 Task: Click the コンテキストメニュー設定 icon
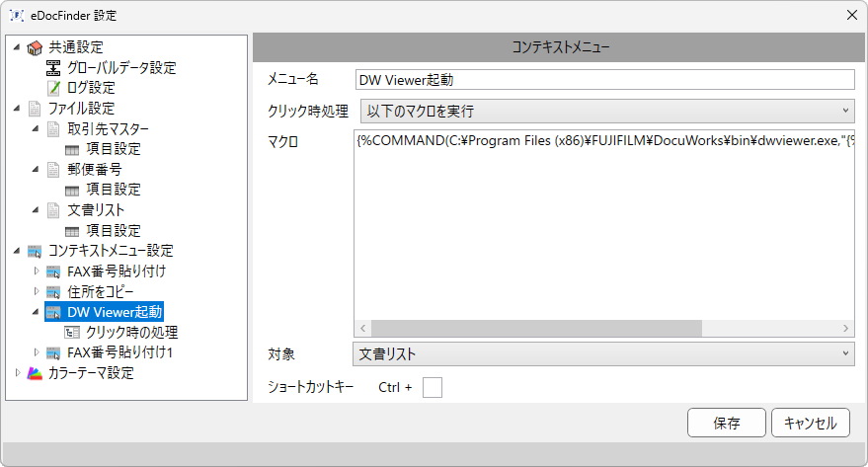tap(35, 251)
